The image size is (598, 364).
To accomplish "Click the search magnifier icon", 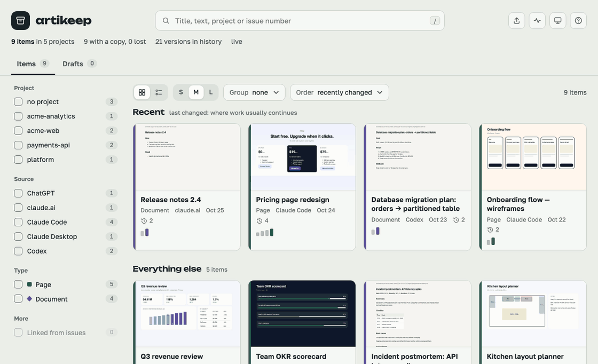I will [x=166, y=21].
